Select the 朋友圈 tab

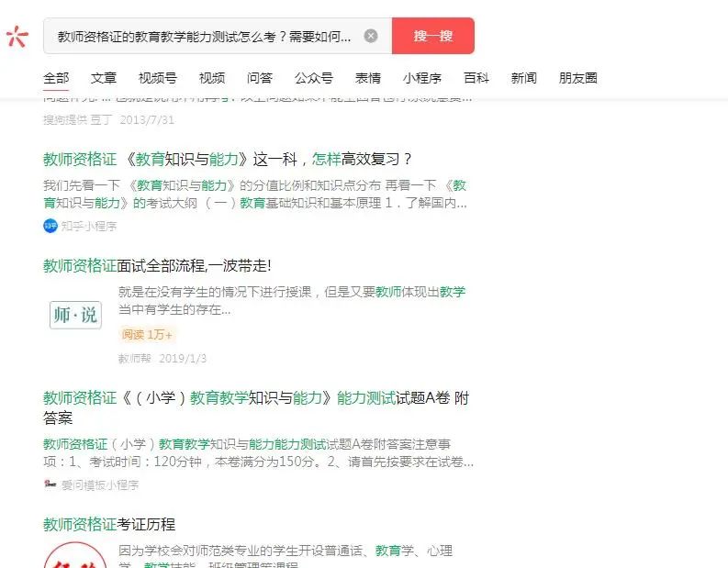click(x=578, y=78)
